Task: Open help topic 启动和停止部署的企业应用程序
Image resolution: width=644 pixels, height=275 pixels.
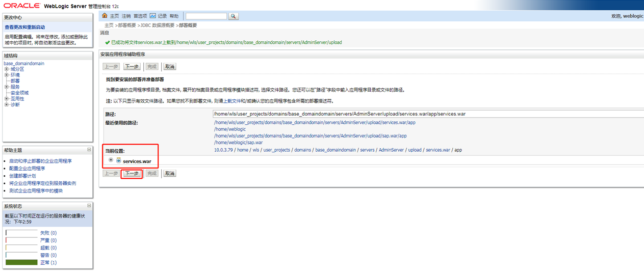Action: tap(40, 161)
